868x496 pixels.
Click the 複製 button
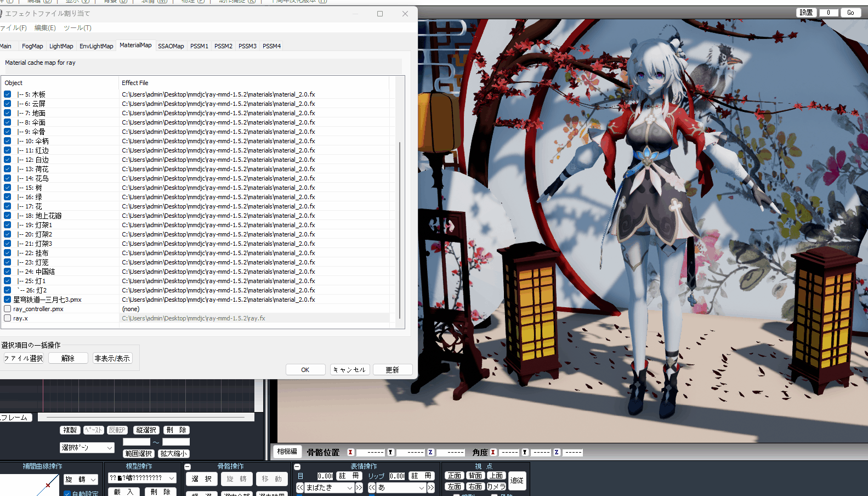tap(70, 430)
